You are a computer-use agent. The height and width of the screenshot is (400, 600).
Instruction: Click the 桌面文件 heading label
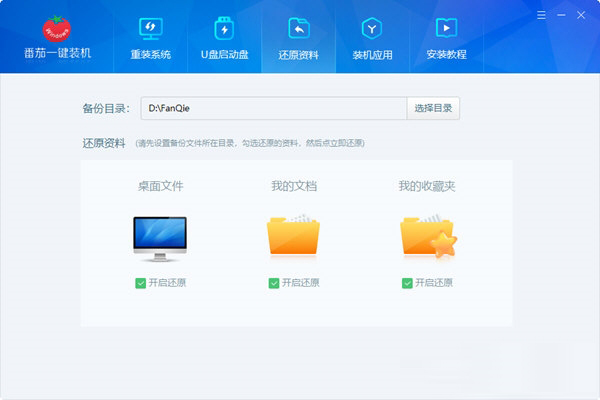160,186
